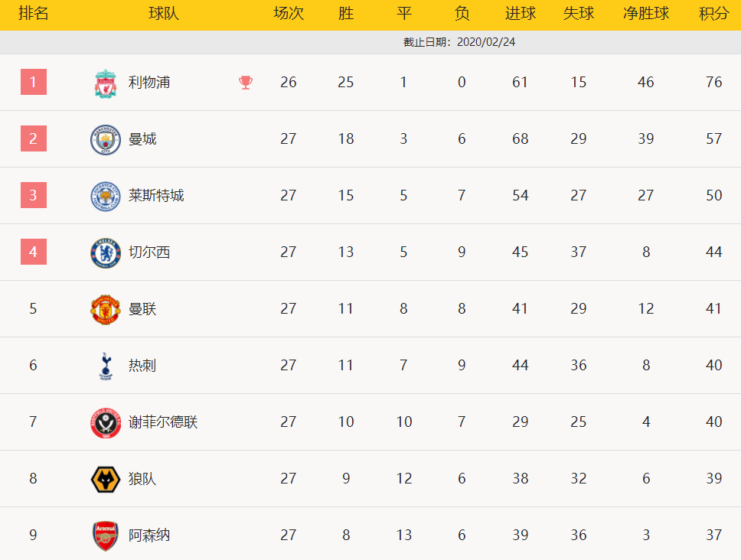This screenshot has height=560, width=741.
Task: Open the 利物浦 team name link
Action: 149,82
